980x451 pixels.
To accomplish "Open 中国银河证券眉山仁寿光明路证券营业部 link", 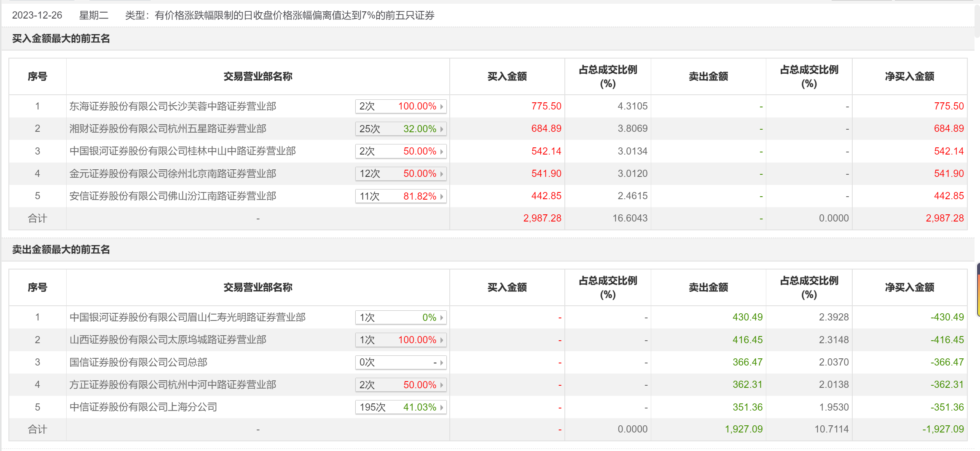I will tap(188, 317).
